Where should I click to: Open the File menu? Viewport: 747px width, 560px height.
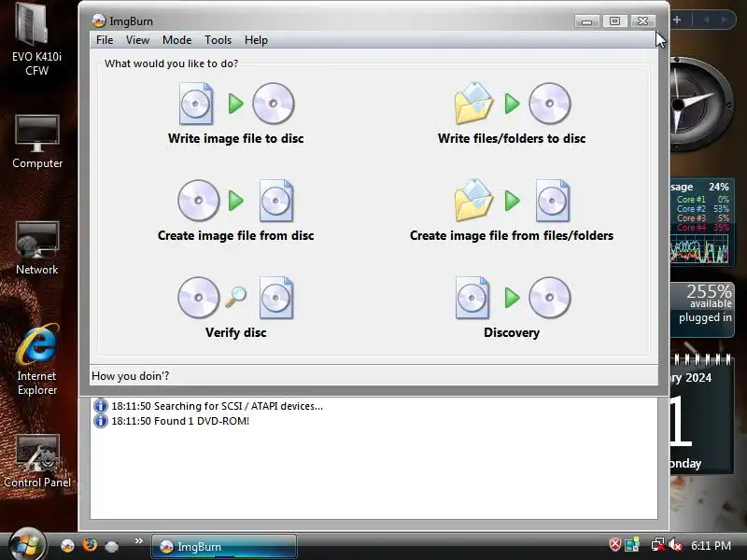(x=105, y=40)
